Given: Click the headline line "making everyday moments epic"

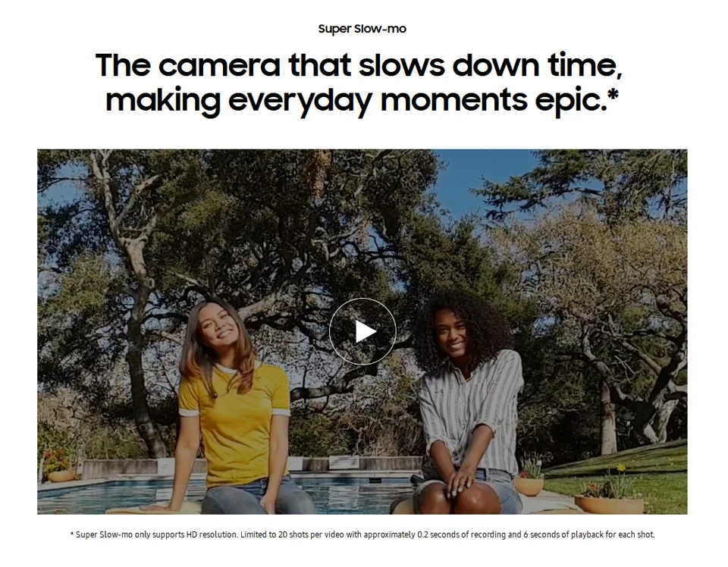Looking at the screenshot, I should point(356,100).
